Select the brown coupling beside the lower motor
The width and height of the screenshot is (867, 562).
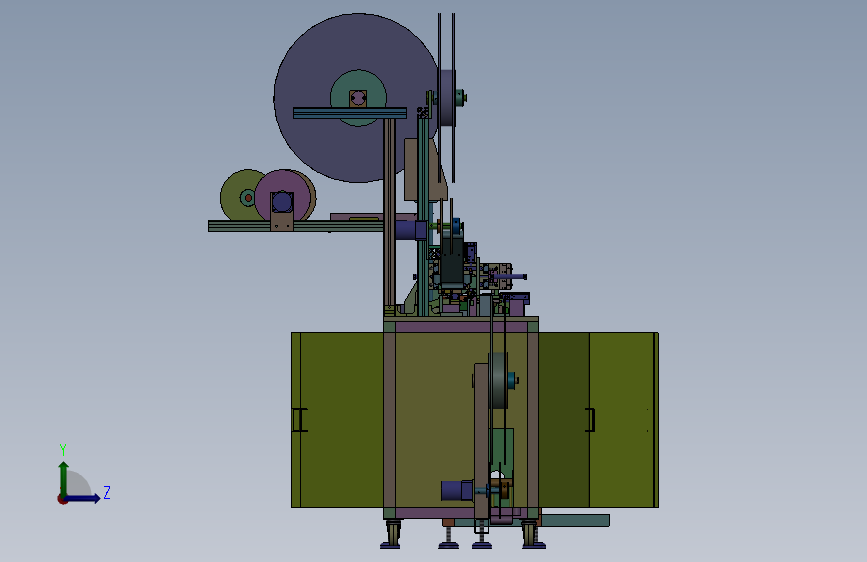click(x=502, y=488)
